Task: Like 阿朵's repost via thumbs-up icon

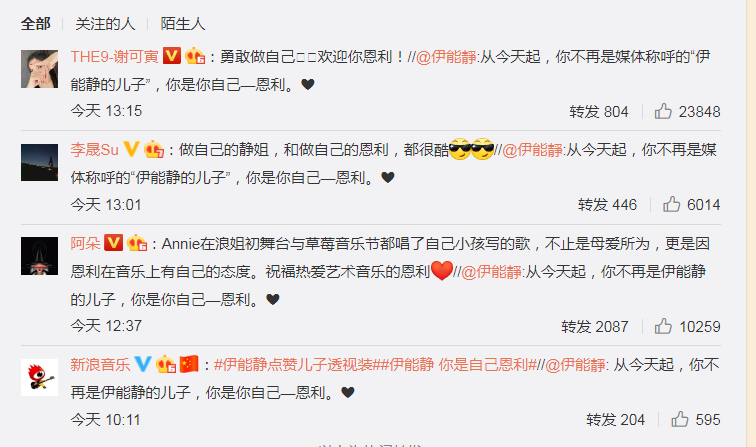Action: [x=663, y=326]
